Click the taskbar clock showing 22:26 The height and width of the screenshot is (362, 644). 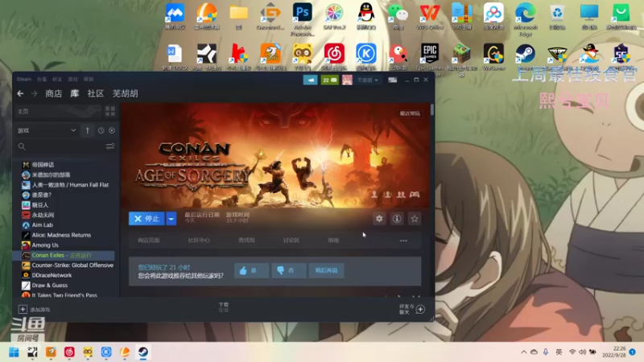(614, 352)
